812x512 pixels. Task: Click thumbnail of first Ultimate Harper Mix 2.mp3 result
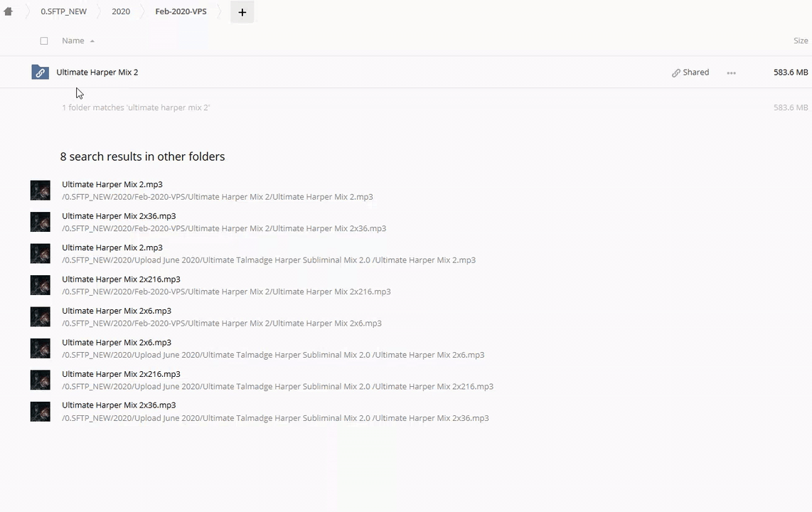point(40,191)
